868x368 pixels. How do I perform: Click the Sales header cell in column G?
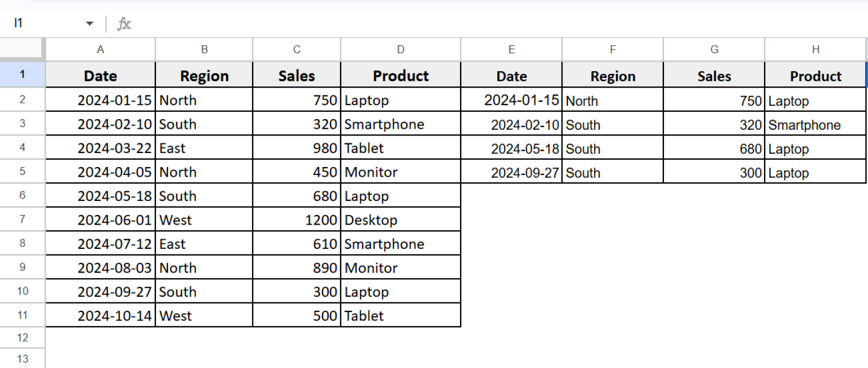714,75
